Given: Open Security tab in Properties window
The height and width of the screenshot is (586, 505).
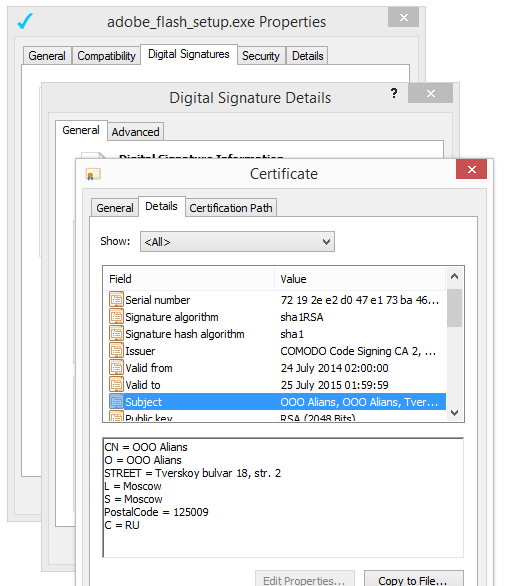Looking at the screenshot, I should click(261, 56).
